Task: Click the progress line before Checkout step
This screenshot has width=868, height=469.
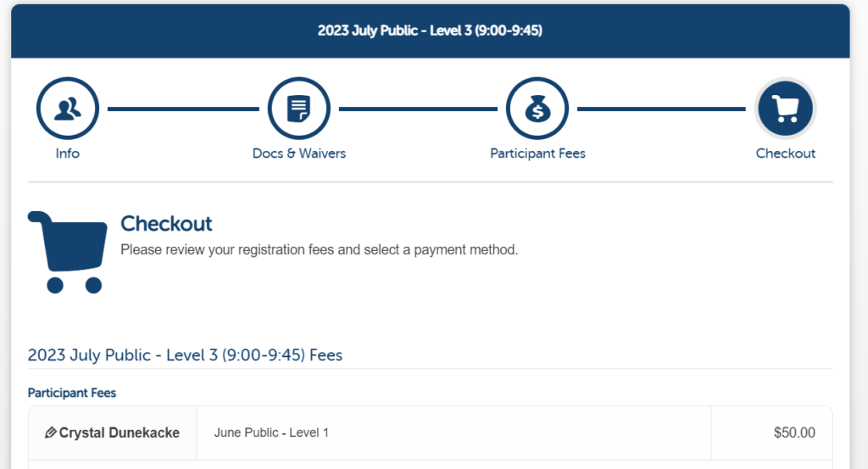Action: [661, 109]
